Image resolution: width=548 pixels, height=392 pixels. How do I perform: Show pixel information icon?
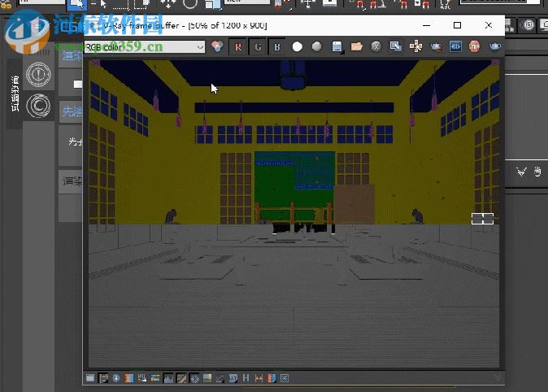coord(116,378)
